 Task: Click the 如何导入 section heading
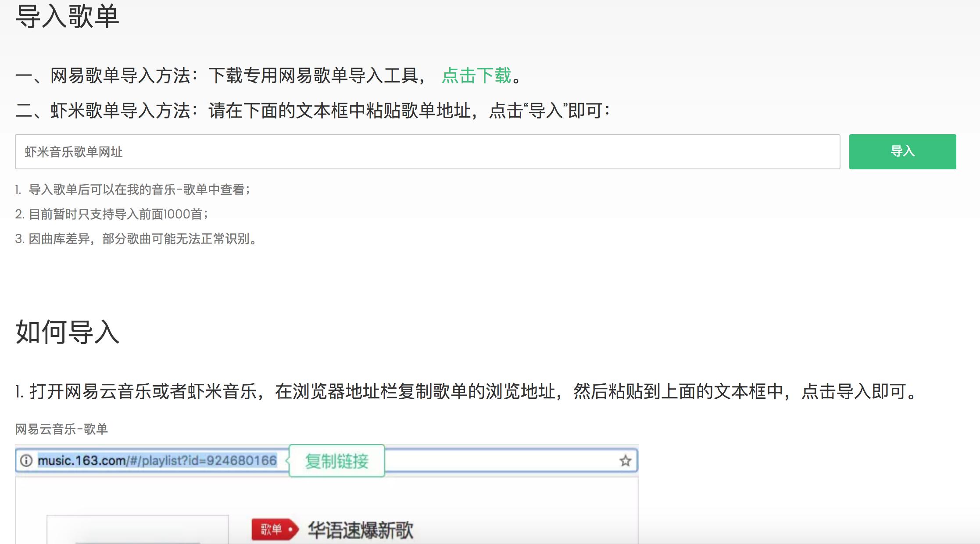[x=67, y=332]
